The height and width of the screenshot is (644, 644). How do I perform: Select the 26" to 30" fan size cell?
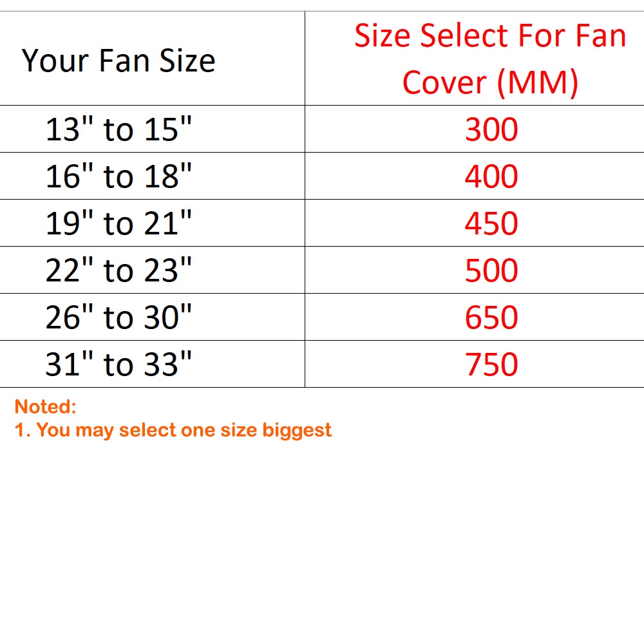(118, 317)
